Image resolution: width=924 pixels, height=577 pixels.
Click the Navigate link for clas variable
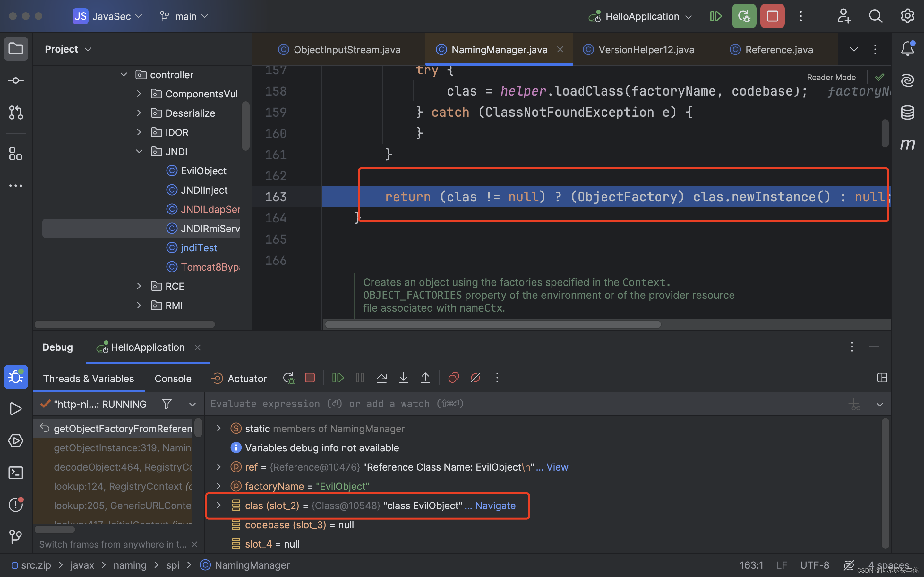[495, 505]
